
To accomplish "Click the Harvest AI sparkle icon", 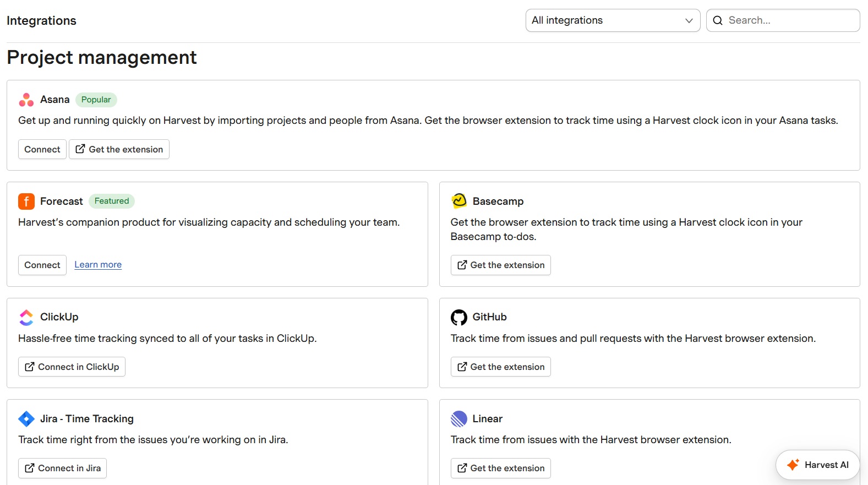I will click(x=793, y=465).
